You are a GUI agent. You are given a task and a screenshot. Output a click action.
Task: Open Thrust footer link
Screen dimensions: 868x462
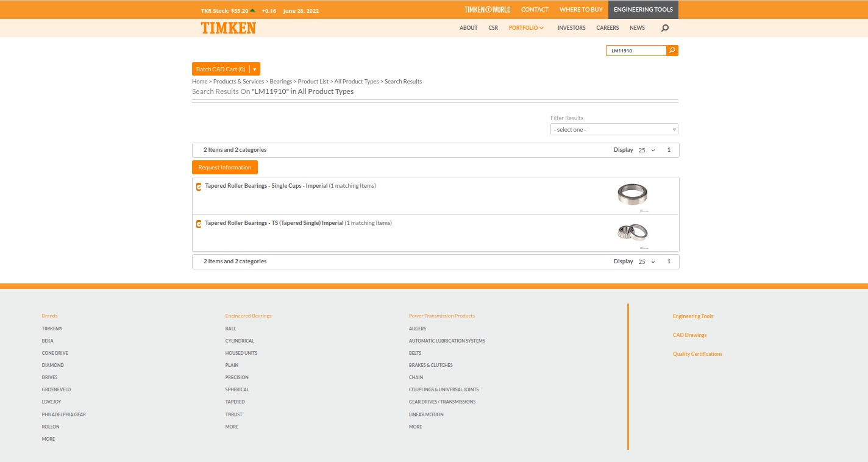coord(234,414)
